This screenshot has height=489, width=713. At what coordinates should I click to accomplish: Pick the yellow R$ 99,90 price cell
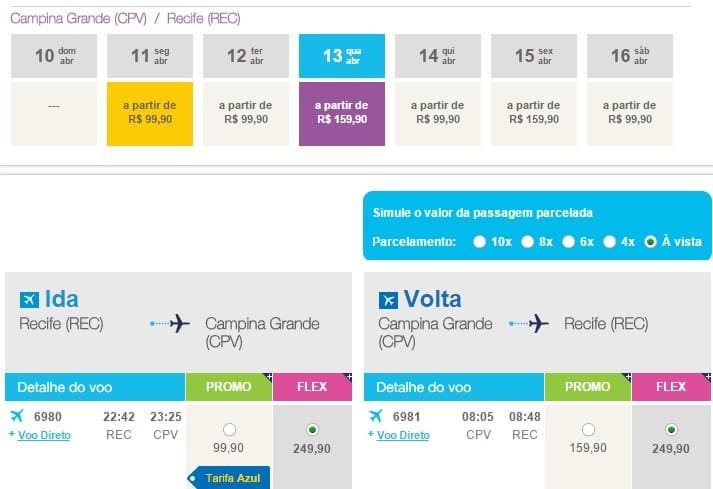[150, 114]
